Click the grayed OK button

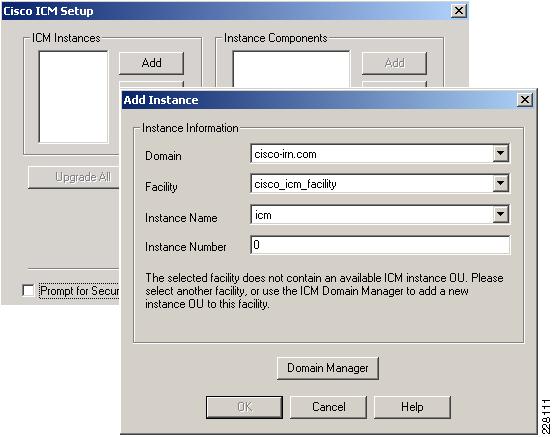point(244,407)
